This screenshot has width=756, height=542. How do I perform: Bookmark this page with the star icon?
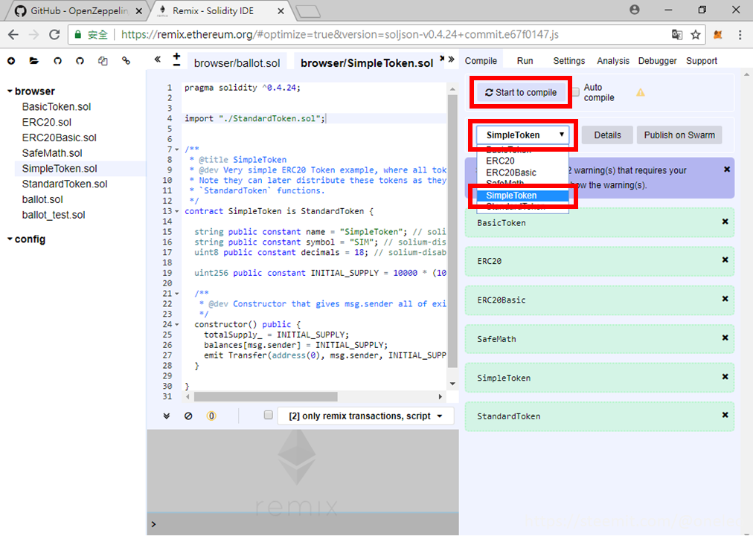(695, 35)
